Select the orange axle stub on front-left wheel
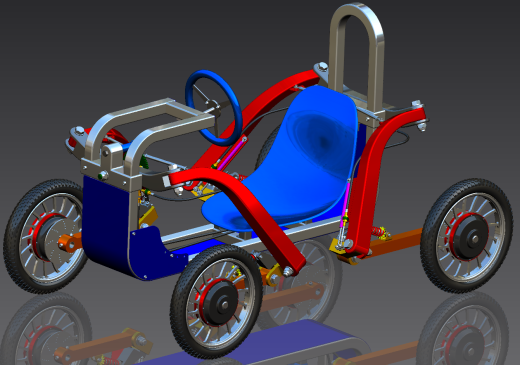 [70, 243]
